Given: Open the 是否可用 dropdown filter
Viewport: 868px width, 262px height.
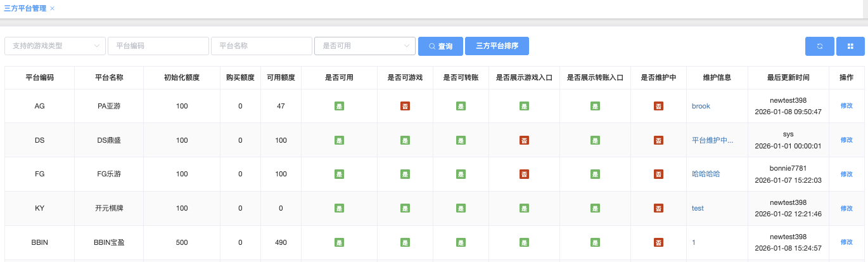Looking at the screenshot, I should click(364, 46).
